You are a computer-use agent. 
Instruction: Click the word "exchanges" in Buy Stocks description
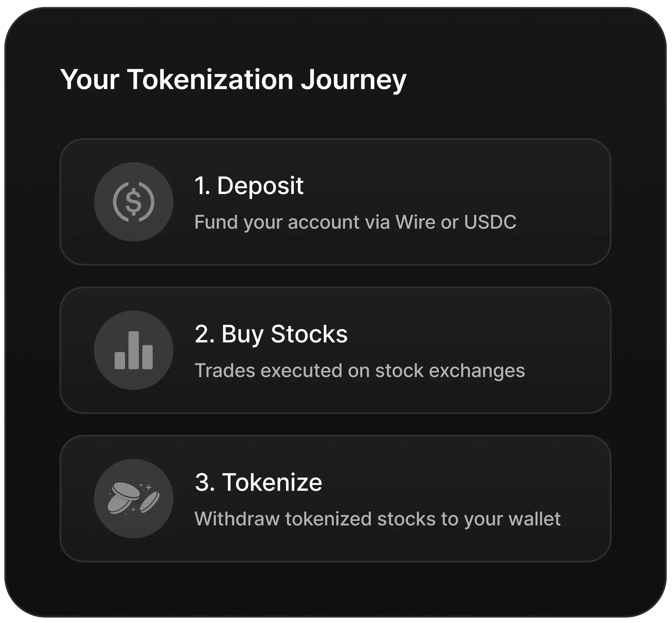(477, 370)
